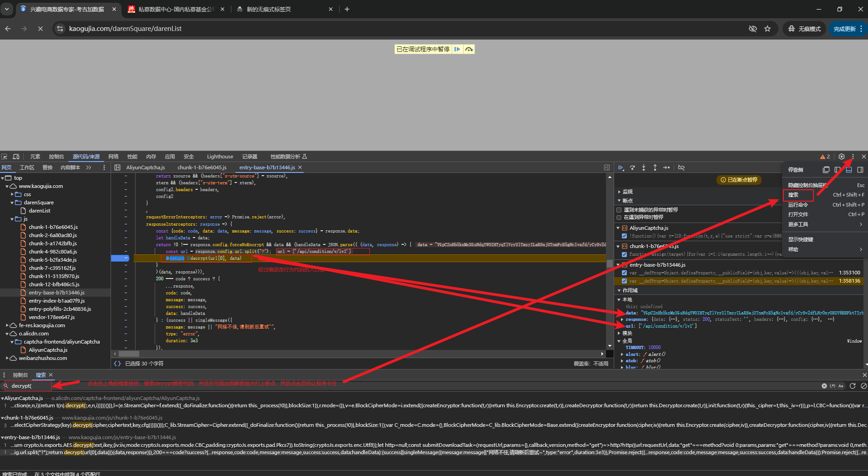Viewport: 868px width, 476px height.
Task: Open a new browser tab
Action: pos(347,9)
